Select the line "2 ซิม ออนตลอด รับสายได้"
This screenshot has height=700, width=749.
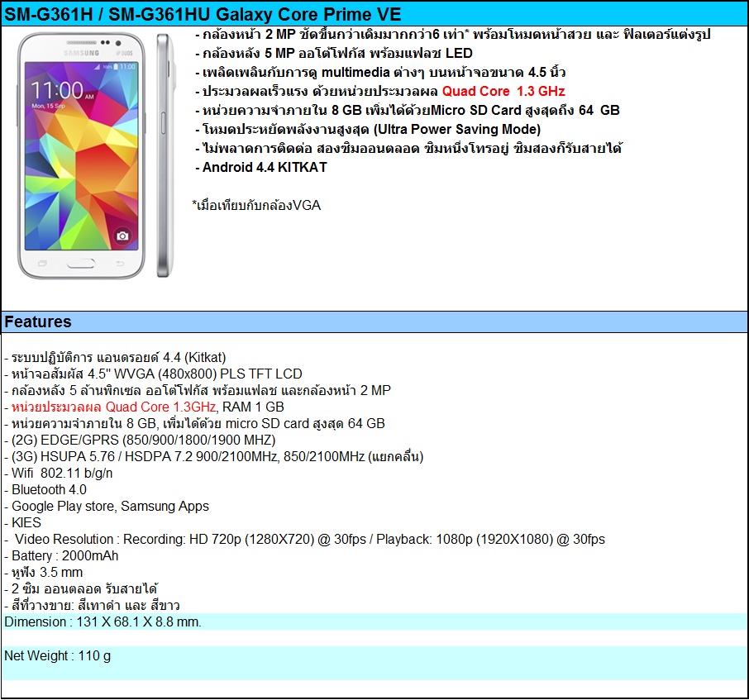81,588
